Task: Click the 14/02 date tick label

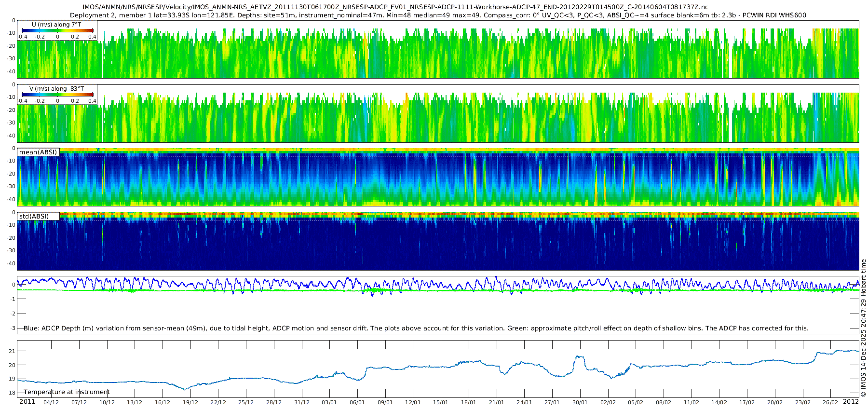Action: click(719, 403)
